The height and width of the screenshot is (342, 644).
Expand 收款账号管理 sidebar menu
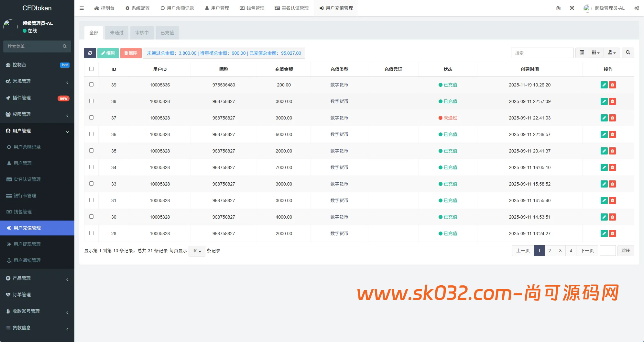tap(37, 311)
